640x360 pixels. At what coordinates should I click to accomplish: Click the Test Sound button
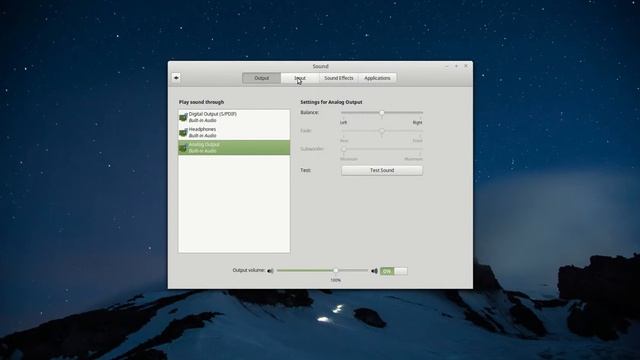click(382, 170)
